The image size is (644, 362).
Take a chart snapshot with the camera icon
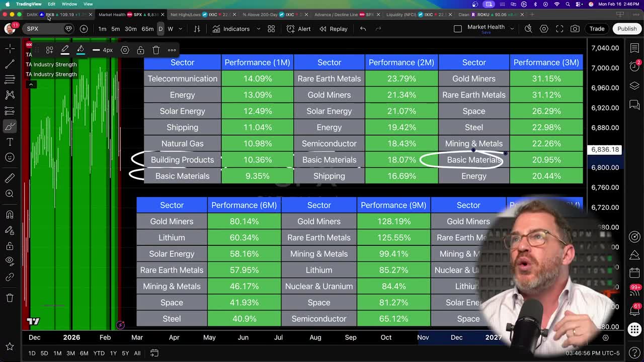pyautogui.click(x=575, y=29)
